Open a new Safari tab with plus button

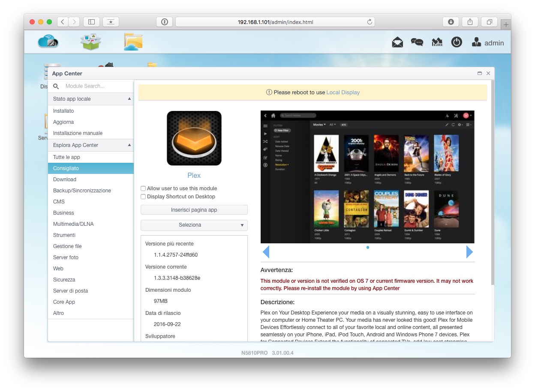pyautogui.click(x=506, y=25)
